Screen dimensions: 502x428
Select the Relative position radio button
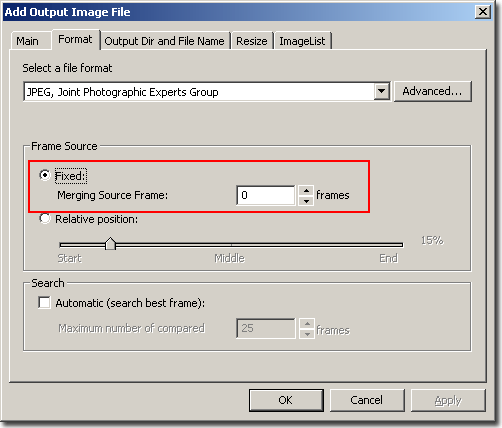tap(45, 219)
